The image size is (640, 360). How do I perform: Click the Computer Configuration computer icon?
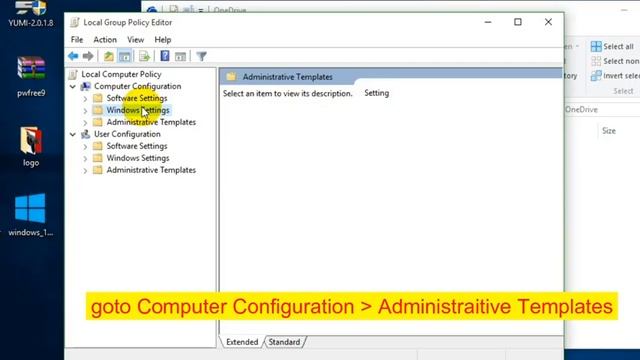(86, 86)
